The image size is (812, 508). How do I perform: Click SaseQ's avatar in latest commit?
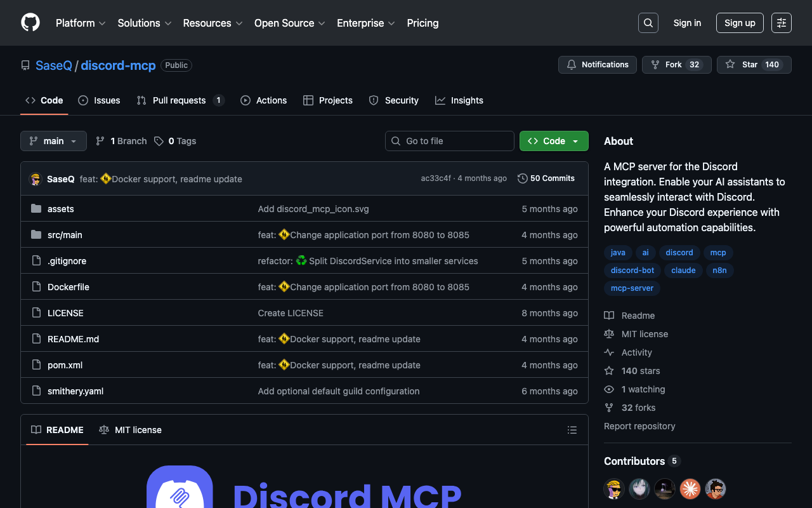tap(36, 179)
